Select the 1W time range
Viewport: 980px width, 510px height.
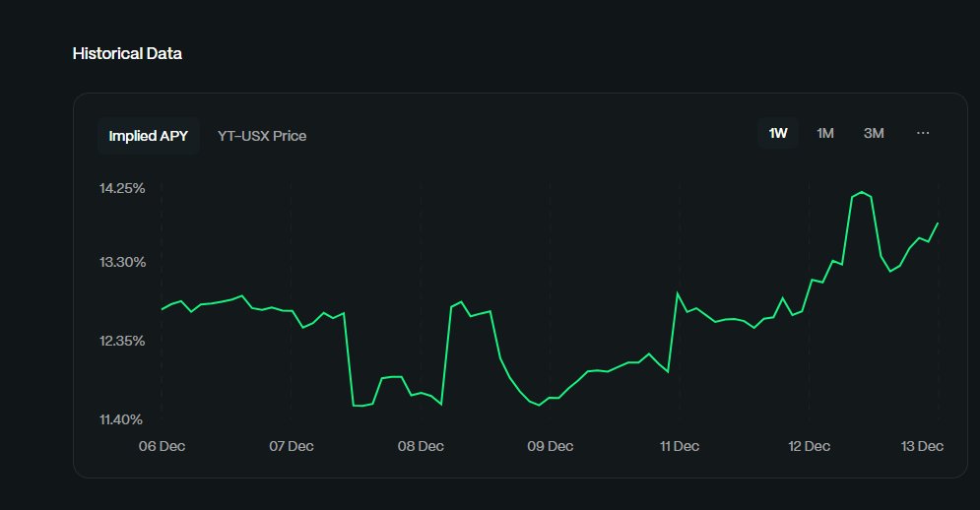click(x=778, y=133)
